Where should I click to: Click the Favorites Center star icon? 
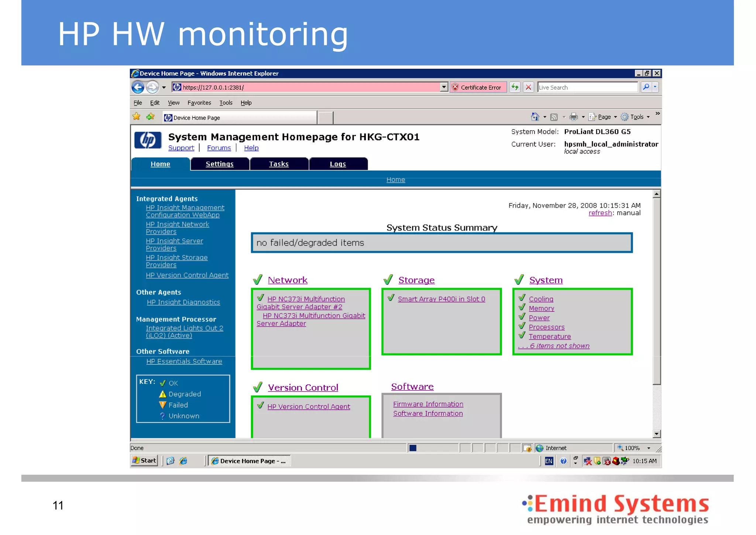[137, 117]
